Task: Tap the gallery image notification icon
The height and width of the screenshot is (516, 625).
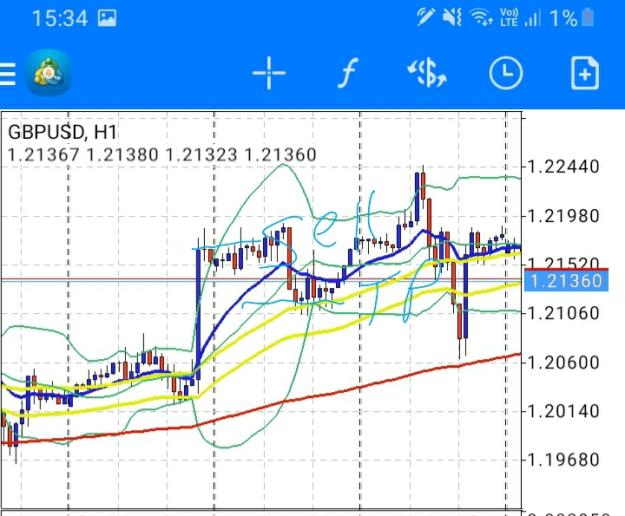Action: click(x=107, y=18)
